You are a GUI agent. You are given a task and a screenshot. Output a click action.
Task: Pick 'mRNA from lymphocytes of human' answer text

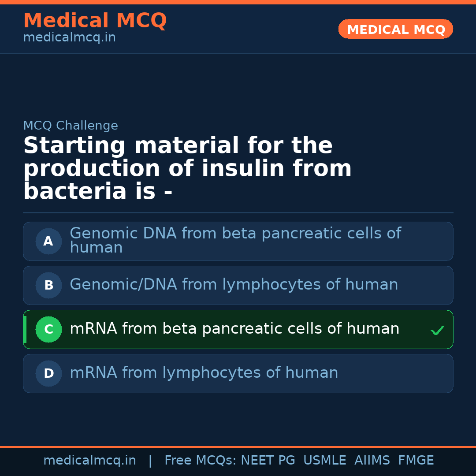pos(204,373)
